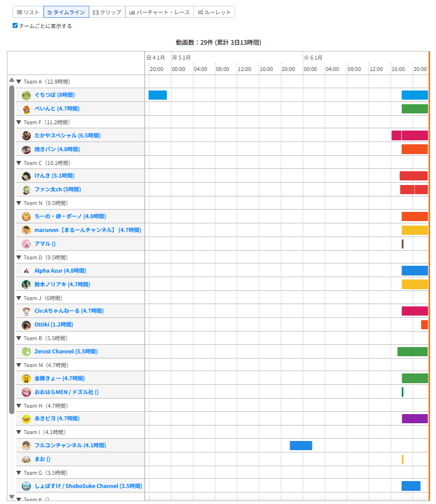
Task: Click しょぼすけ blue stream bar
Action: (x=411, y=486)
